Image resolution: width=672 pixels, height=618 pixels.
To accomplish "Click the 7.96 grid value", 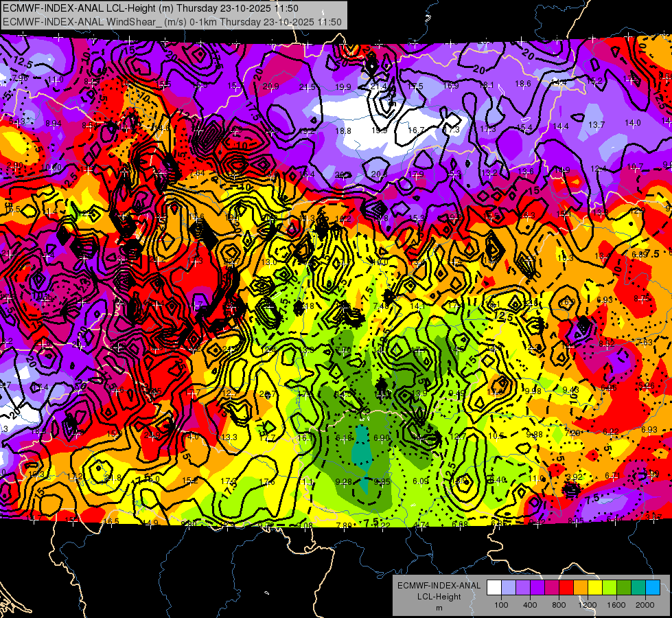I will [20, 78].
